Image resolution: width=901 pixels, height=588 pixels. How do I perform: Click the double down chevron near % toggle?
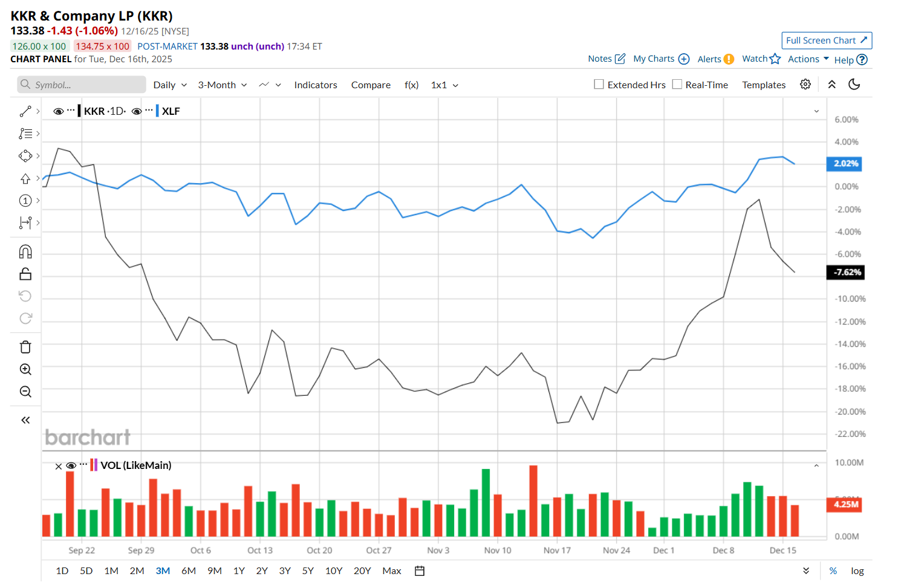[x=806, y=571]
